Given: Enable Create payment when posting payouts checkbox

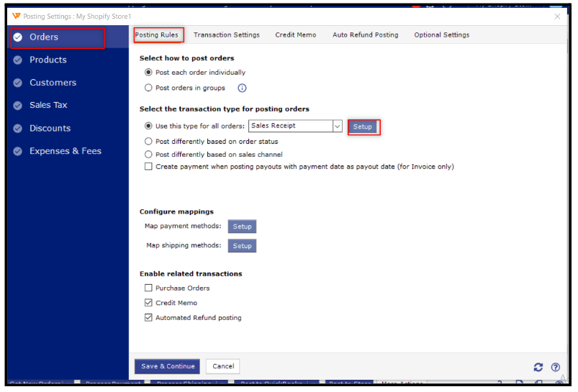Looking at the screenshot, I should (x=148, y=167).
